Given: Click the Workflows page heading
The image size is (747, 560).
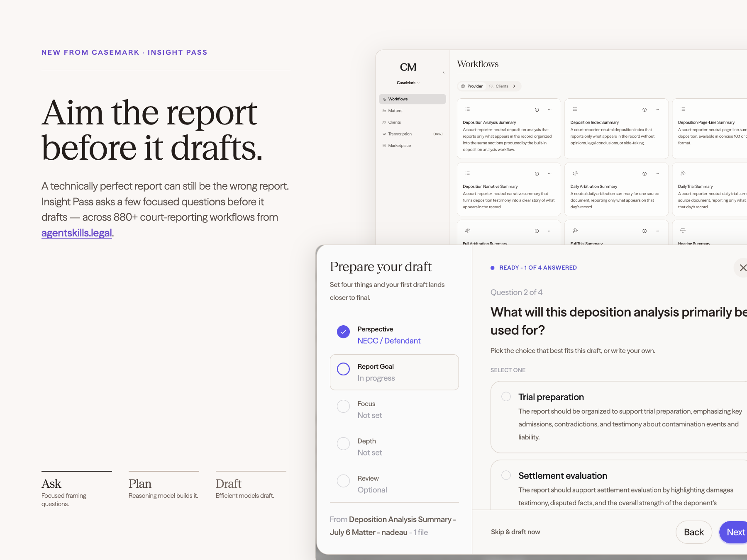Looking at the screenshot, I should click(x=478, y=64).
